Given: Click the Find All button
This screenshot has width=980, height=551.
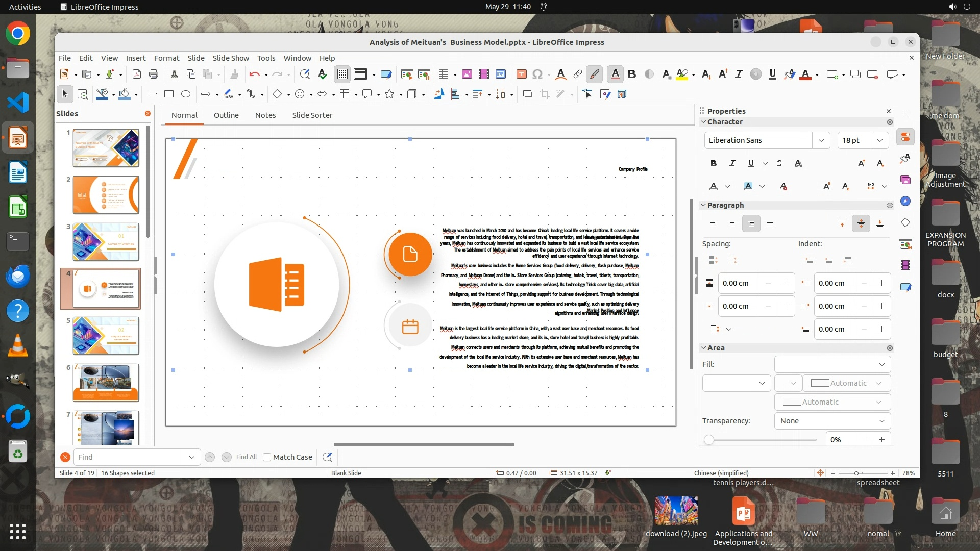Looking at the screenshot, I should pyautogui.click(x=247, y=457).
